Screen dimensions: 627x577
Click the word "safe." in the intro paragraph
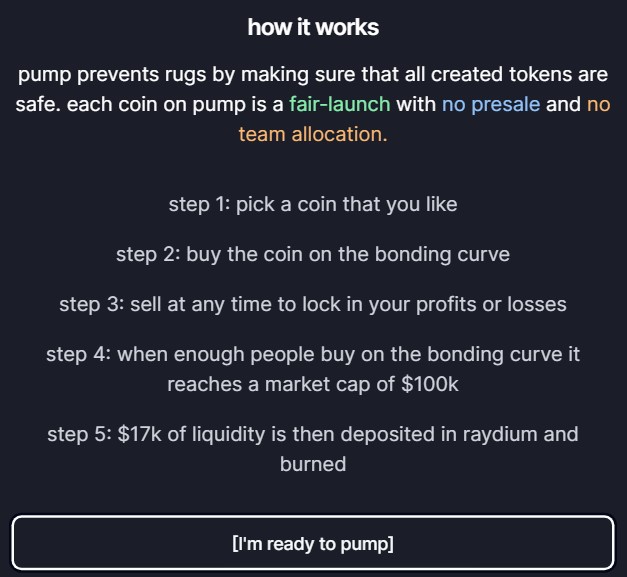point(38,104)
